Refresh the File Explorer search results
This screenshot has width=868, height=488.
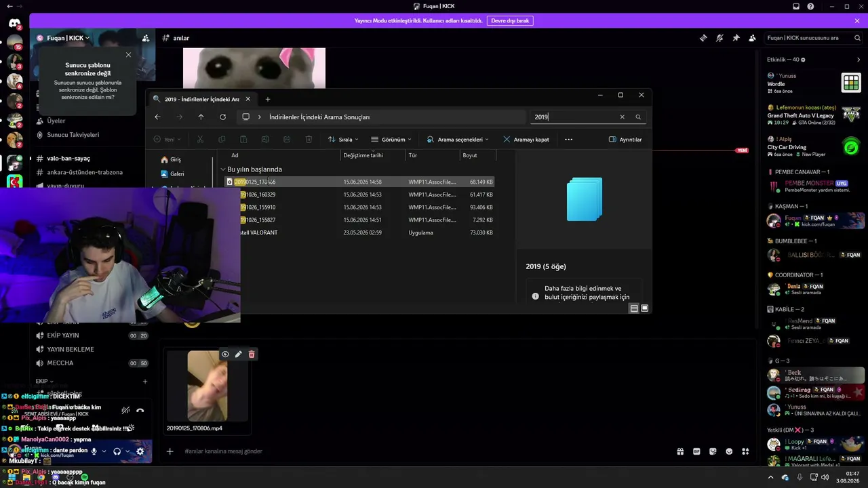222,117
